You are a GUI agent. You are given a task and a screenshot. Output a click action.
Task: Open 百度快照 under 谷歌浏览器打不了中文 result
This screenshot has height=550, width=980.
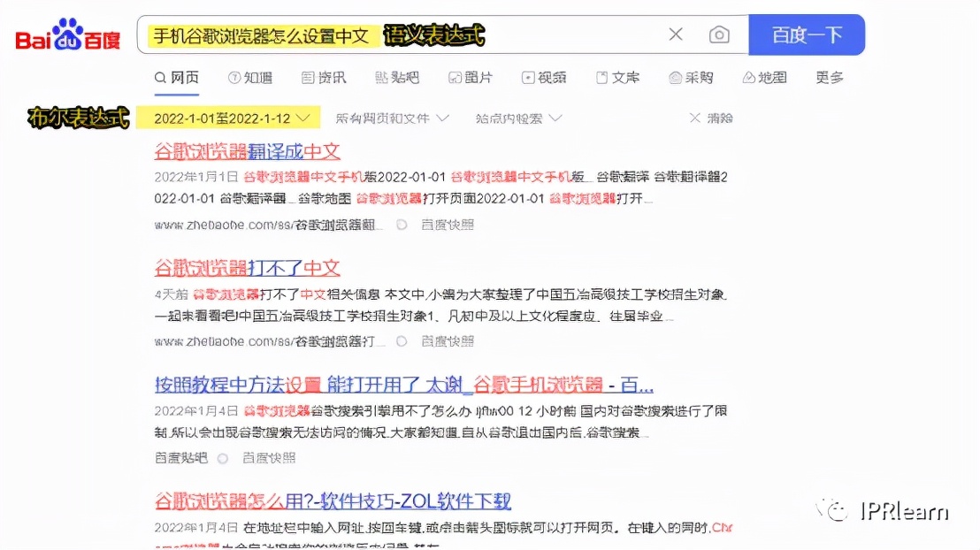click(x=448, y=341)
